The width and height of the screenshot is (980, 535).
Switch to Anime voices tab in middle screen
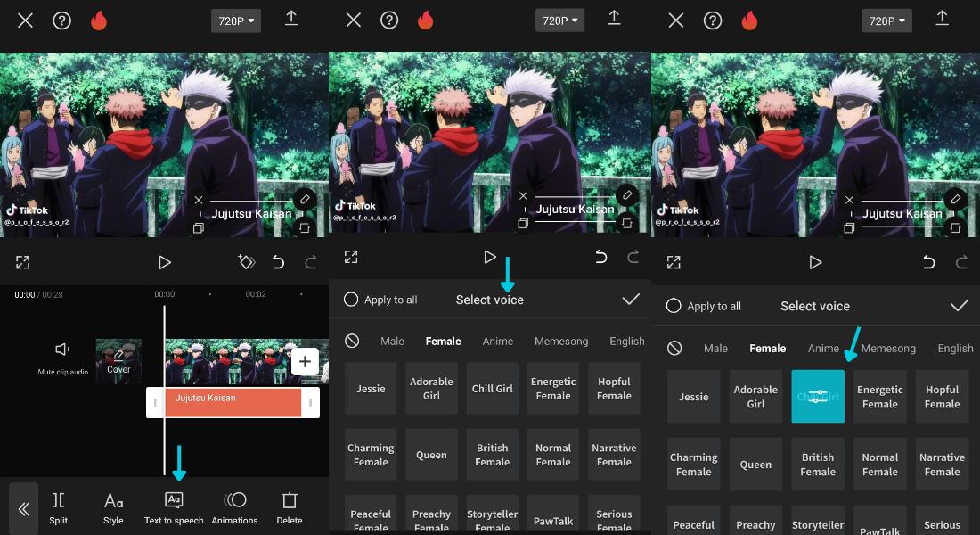[497, 341]
